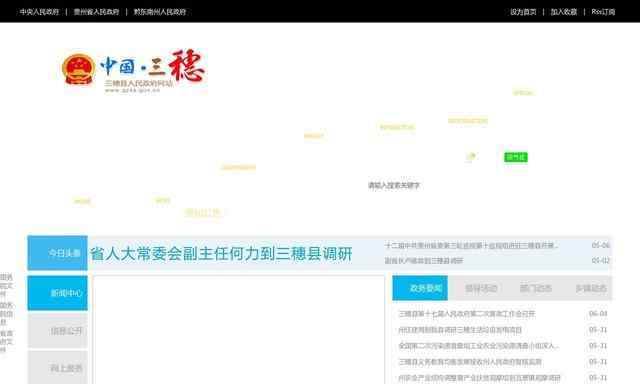This screenshot has height=384, width=640.
Task: Switch to the 政务要闻 news tab
Action: point(420,288)
